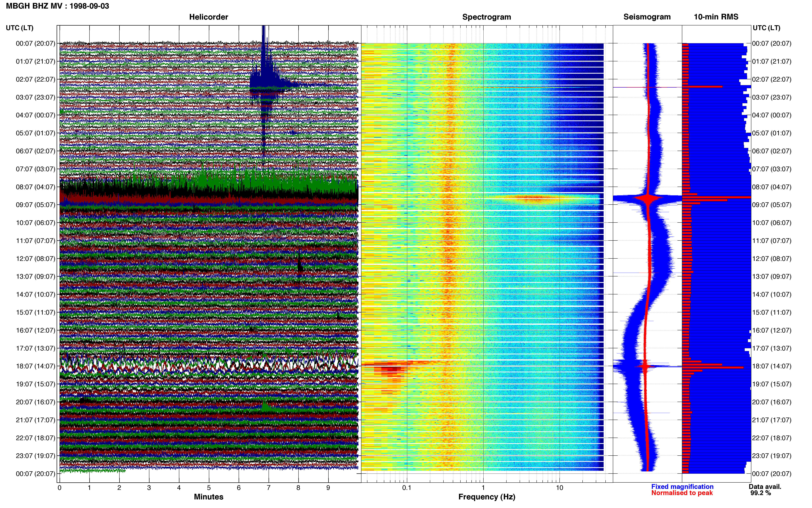The height and width of the screenshot is (508, 812).
Task: Click the Normalised to peak legend entry
Action: [x=682, y=493]
